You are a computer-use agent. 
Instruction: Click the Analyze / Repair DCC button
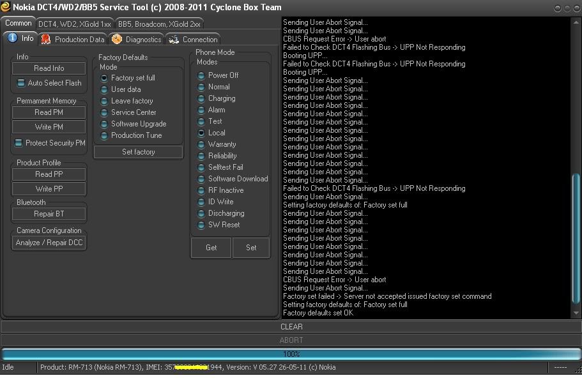pyautogui.click(x=49, y=243)
